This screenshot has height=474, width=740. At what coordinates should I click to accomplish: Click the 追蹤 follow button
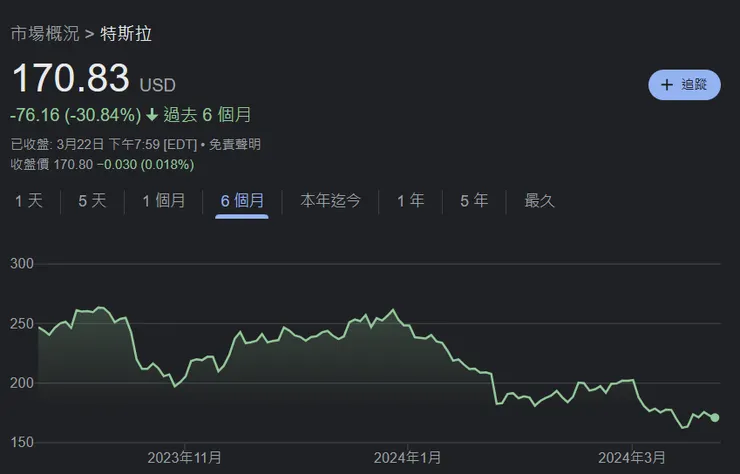tap(684, 85)
